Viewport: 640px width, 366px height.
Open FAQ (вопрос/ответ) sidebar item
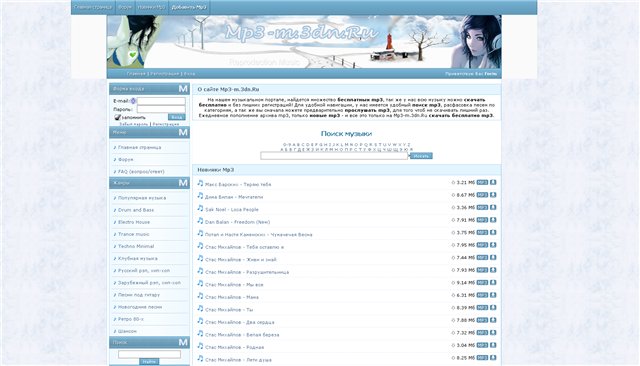(141, 172)
